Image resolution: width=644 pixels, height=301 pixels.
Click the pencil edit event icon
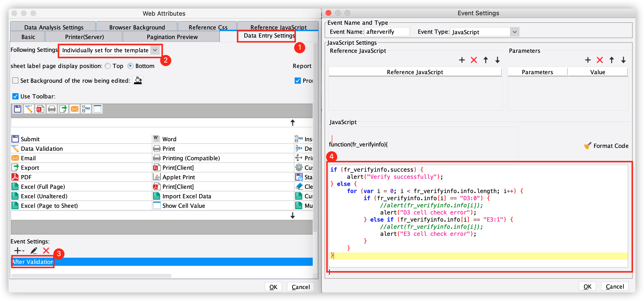pos(34,250)
